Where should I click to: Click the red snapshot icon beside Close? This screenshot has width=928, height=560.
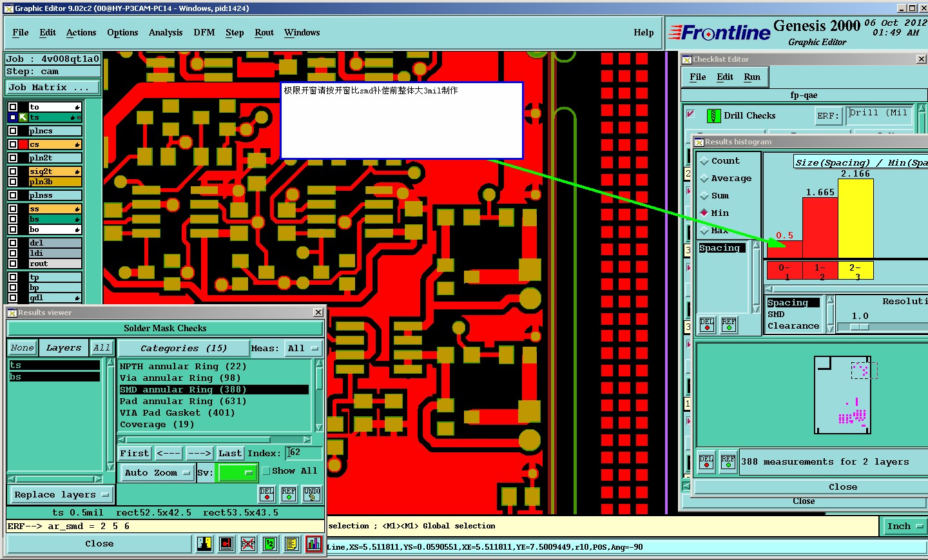click(x=226, y=544)
